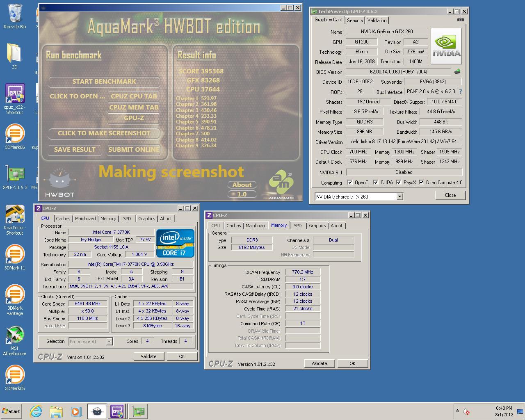Open SPD tab in left CPU-Z window
The height and width of the screenshot is (420, 525).
coord(127,219)
